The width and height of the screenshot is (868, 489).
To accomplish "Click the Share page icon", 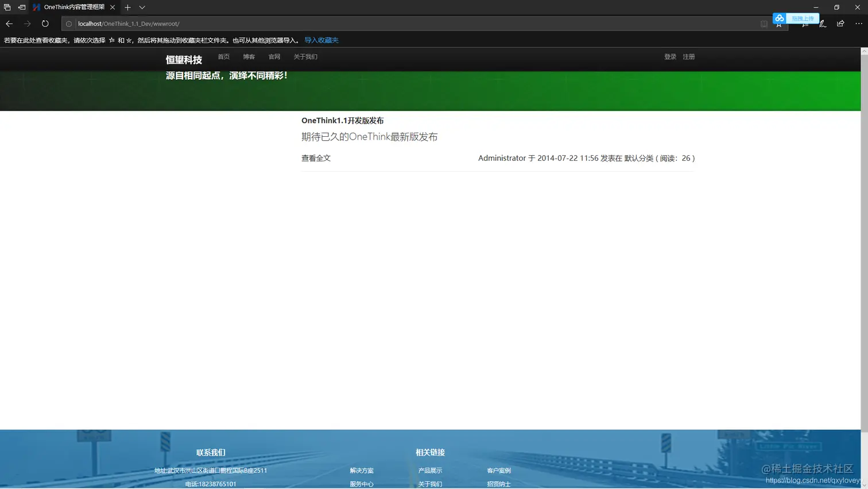I will click(x=840, y=24).
